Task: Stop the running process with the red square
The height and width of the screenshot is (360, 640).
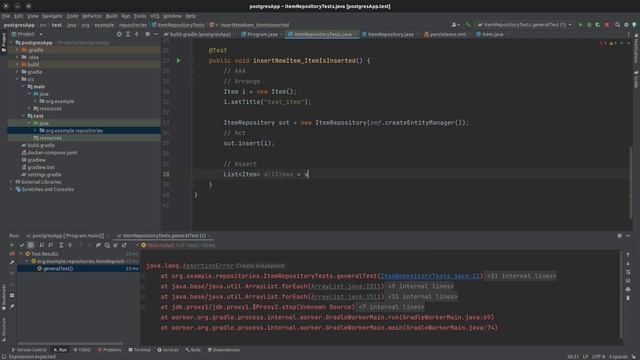Action: click(x=607, y=25)
